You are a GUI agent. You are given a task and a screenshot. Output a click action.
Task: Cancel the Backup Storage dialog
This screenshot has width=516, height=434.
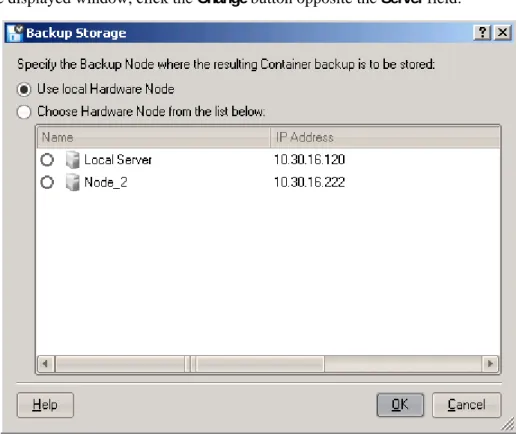coord(466,405)
